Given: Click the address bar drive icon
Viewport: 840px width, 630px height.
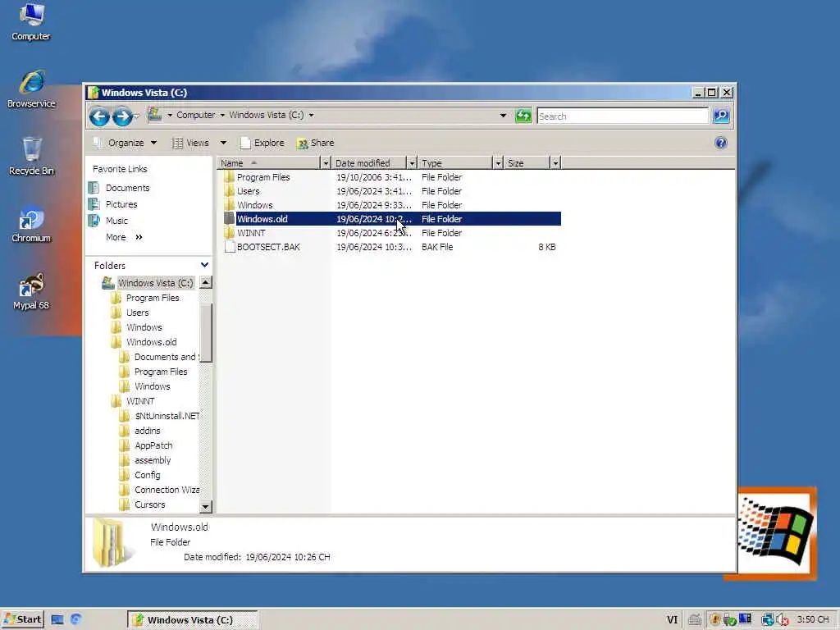Looking at the screenshot, I should 155,114.
